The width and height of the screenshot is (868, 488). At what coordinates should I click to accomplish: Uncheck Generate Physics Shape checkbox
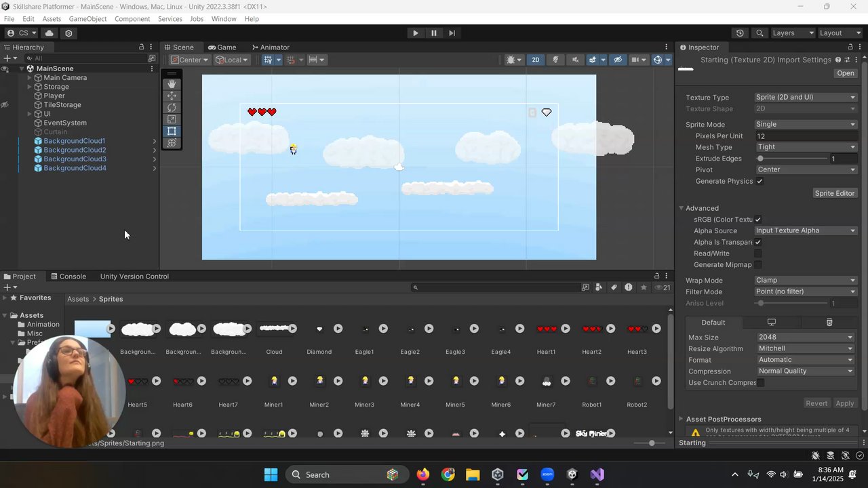tap(759, 182)
